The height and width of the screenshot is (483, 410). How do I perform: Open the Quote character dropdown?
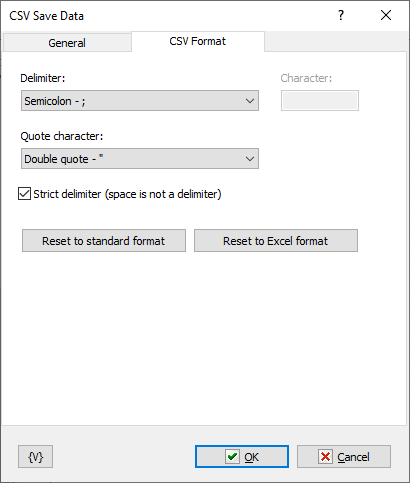140,159
